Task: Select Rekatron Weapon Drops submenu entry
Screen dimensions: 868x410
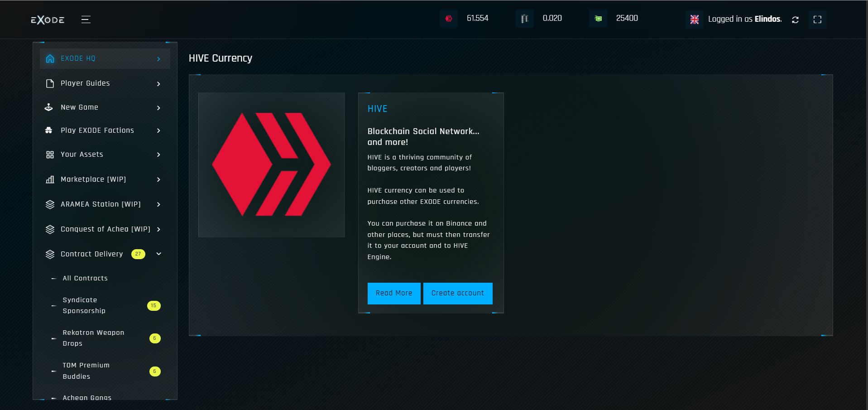Action: tap(93, 338)
